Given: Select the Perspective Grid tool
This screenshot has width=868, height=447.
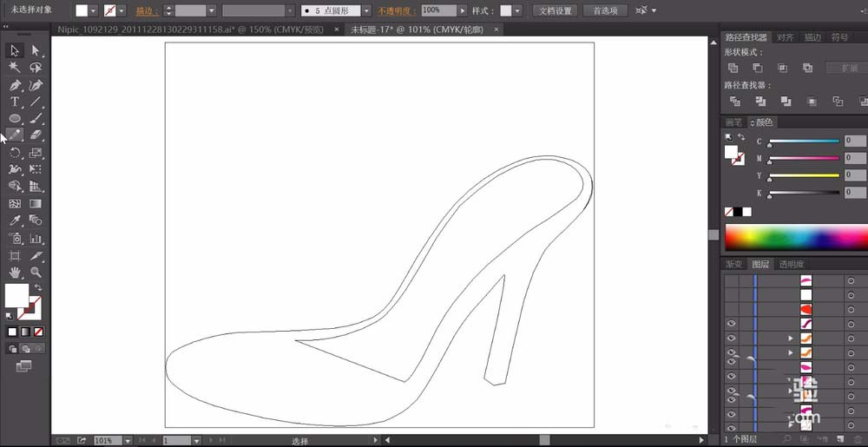Looking at the screenshot, I should pos(36,186).
